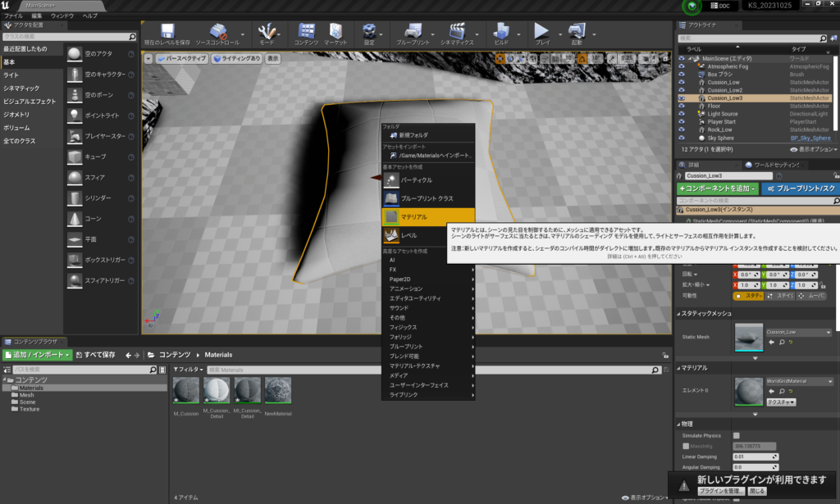Viewport: 840px width, 504px height.
Task: Select the Cylinder primitive in Place Actors
Action: tap(101, 198)
